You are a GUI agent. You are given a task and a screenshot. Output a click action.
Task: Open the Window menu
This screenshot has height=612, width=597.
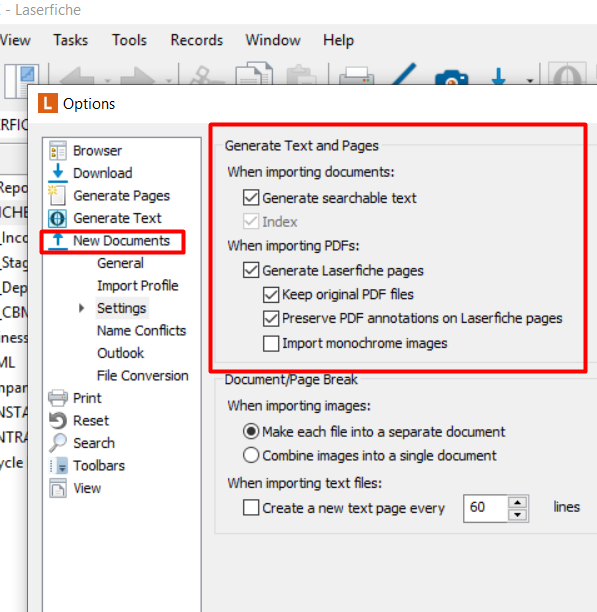[x=273, y=40]
